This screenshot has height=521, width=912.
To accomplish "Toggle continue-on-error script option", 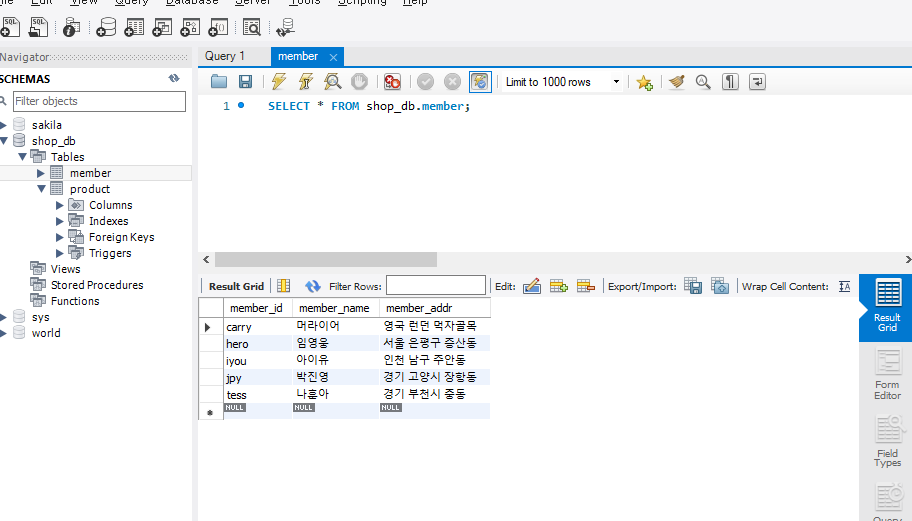I will tap(393, 81).
